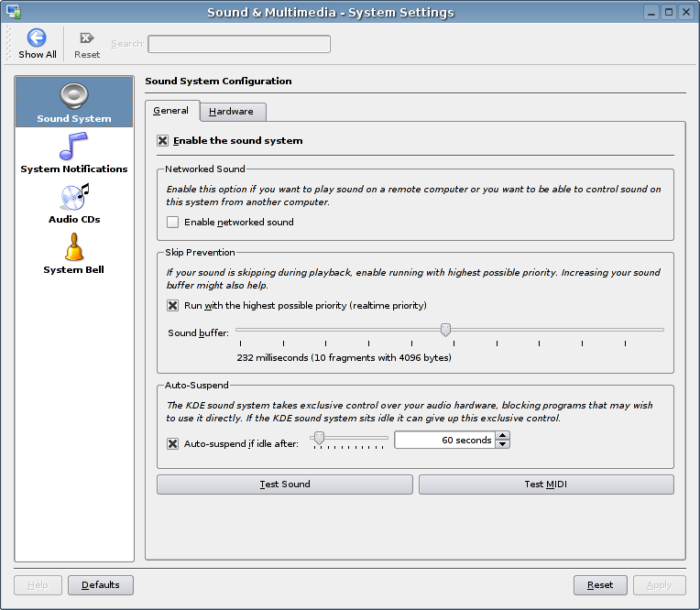Viewport: 700px width, 610px height.
Task: Disable Auto-suspend if idle checkbox
Action: tap(172, 442)
